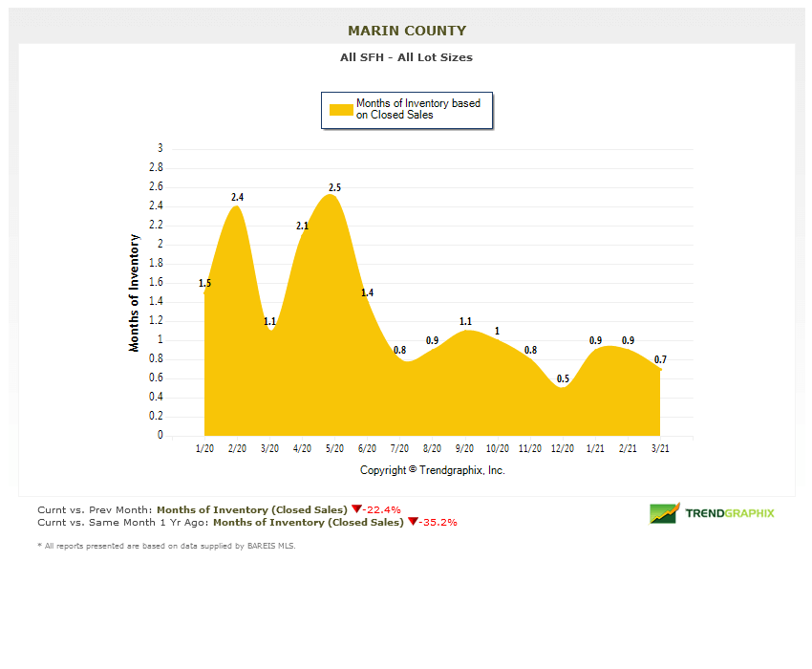Click the 1/20 x-axis label

pyautogui.click(x=204, y=447)
